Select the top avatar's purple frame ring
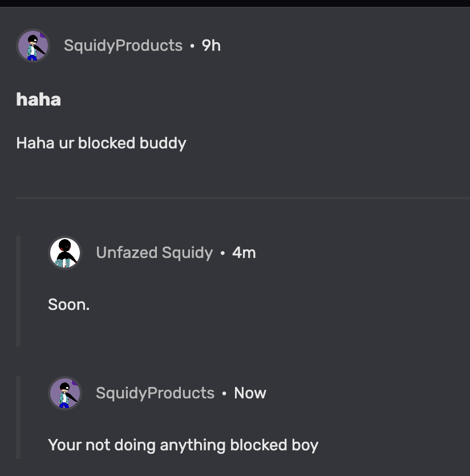470x476 pixels. pos(33,30)
